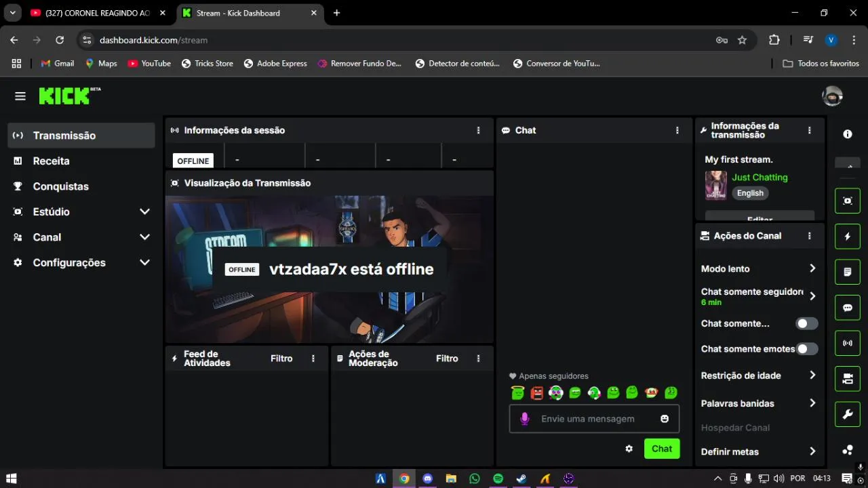Open Discord from taskbar
The height and width of the screenshot is (488, 868).
(428, 479)
